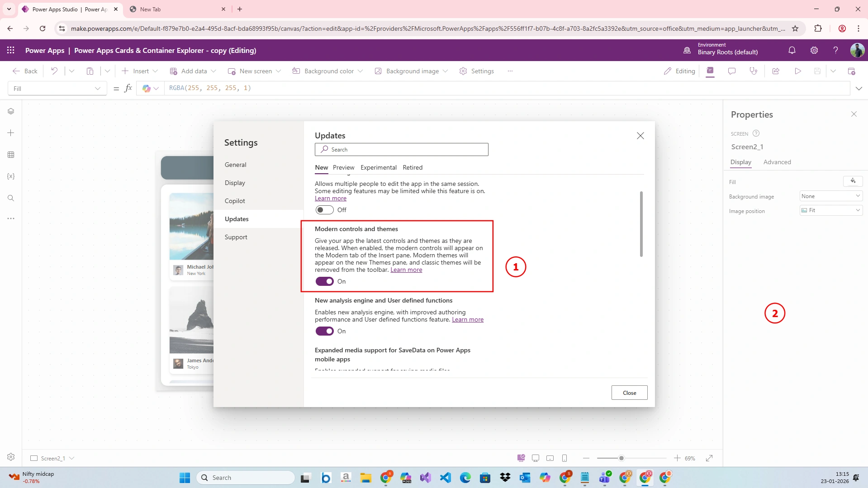
Task: Open Support settings section
Action: (x=236, y=237)
